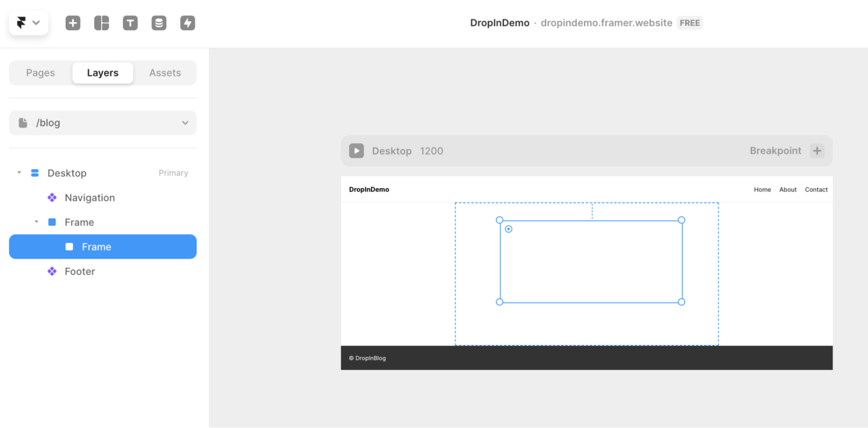Click the © DropInBlog footer text
The width and height of the screenshot is (868, 428).
click(367, 358)
